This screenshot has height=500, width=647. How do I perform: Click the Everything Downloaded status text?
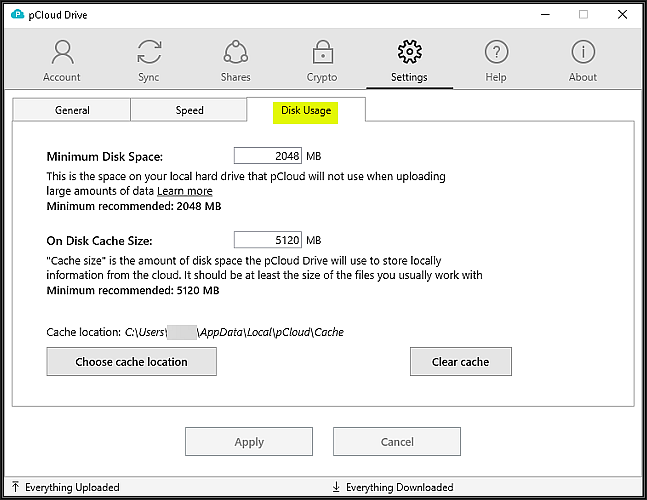[399, 487]
